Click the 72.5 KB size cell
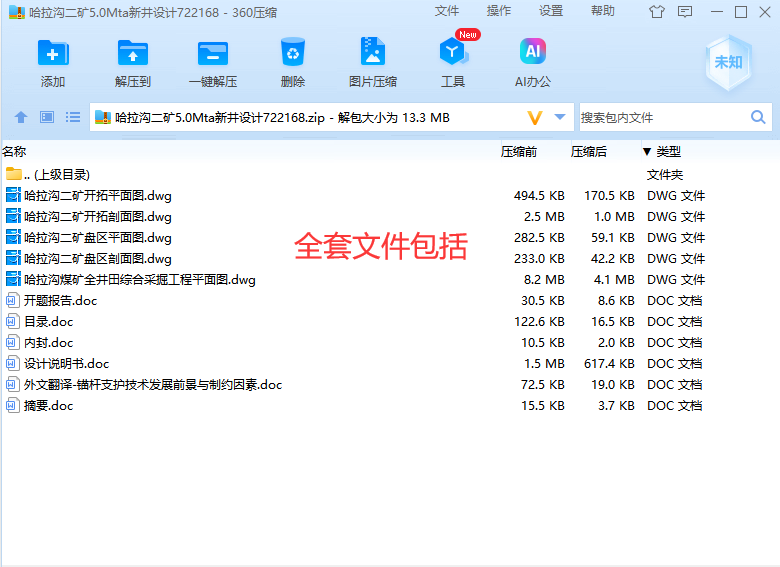The width and height of the screenshot is (780, 567). 543,384
